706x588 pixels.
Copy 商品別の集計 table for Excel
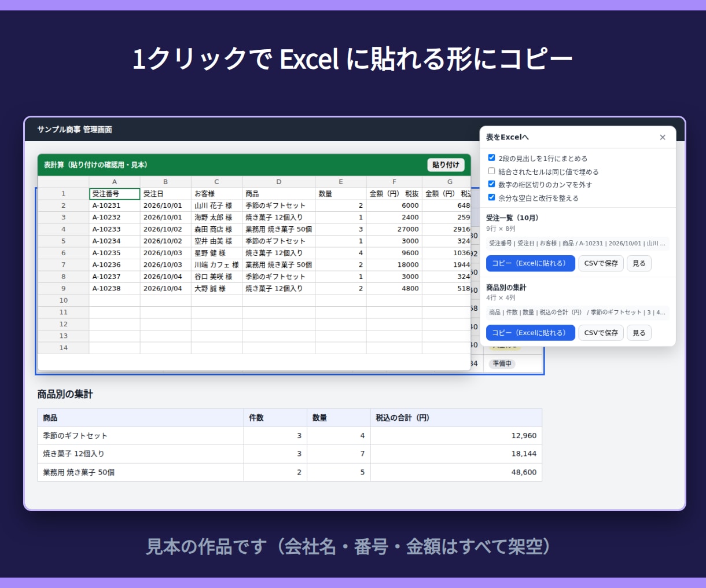click(x=530, y=333)
